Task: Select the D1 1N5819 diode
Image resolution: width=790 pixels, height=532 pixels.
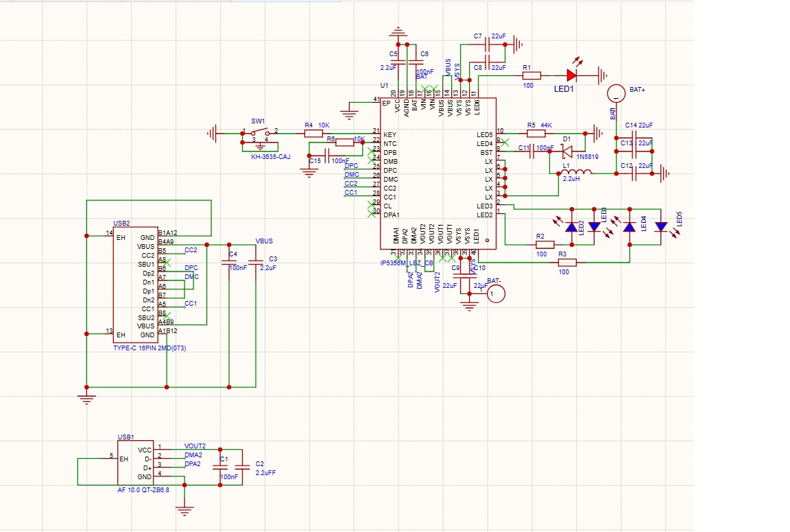Action: point(567,151)
